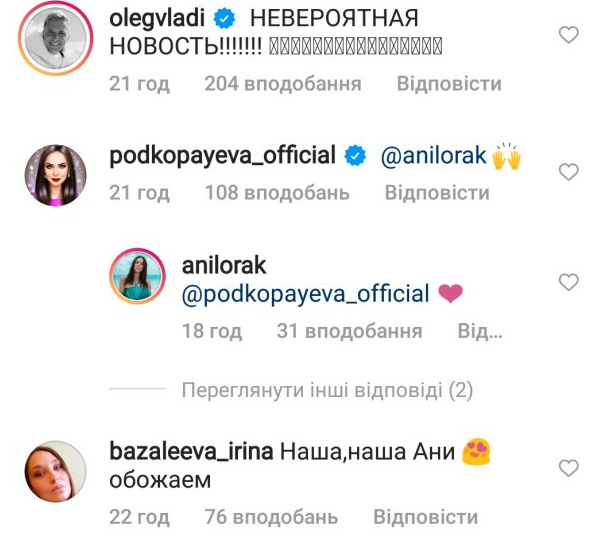Open anilorak's profile avatar

[x=137, y=276]
